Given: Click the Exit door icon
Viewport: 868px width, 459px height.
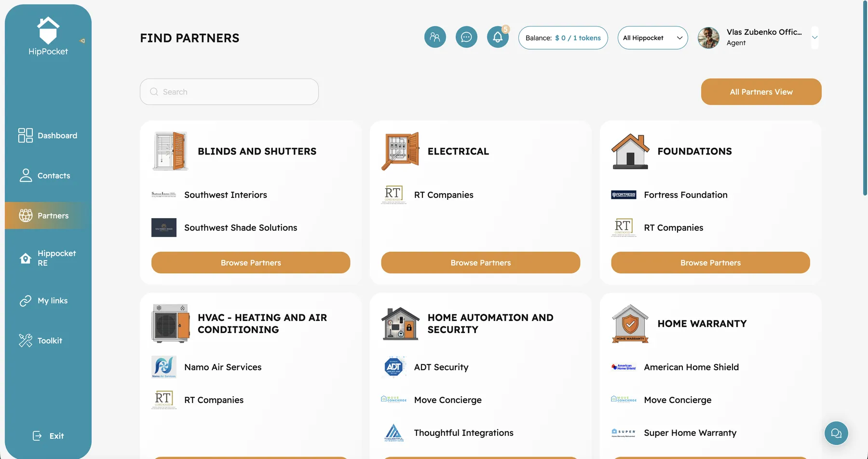Looking at the screenshot, I should click(x=37, y=436).
